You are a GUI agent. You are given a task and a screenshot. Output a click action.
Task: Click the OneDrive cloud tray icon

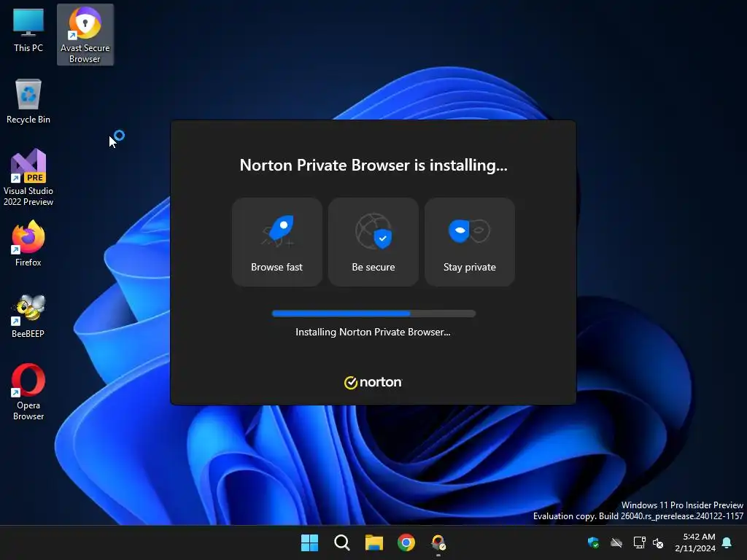click(x=616, y=542)
